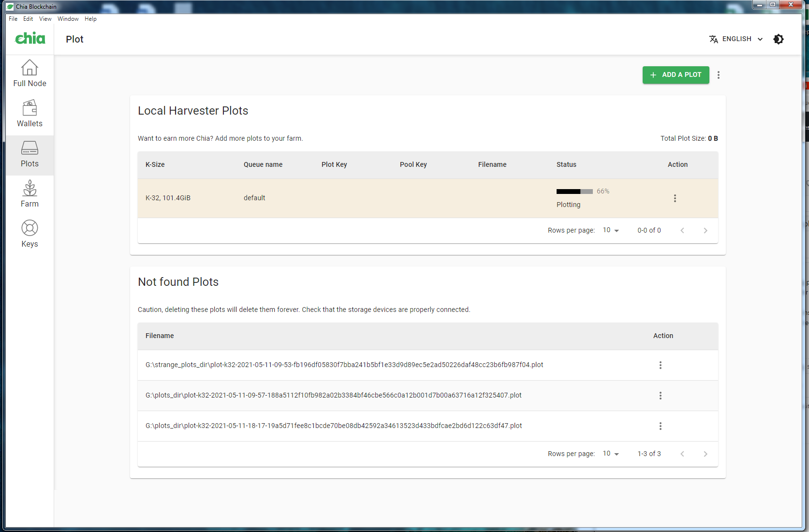Open the View menu
This screenshot has width=809, height=532.
(45, 19)
